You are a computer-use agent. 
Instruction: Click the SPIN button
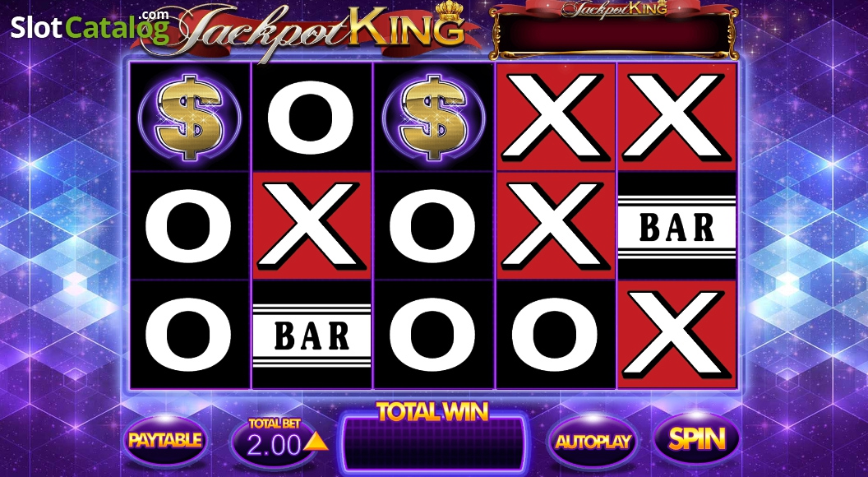click(x=697, y=440)
